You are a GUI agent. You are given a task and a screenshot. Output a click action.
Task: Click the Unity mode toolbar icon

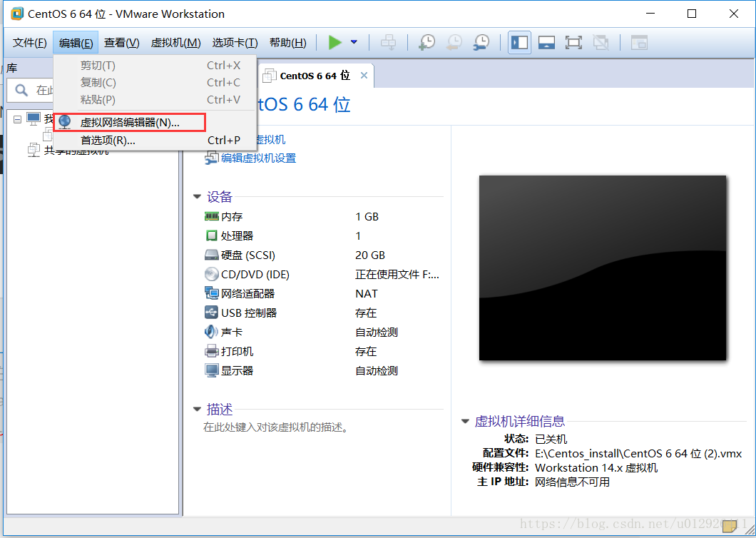(x=601, y=43)
